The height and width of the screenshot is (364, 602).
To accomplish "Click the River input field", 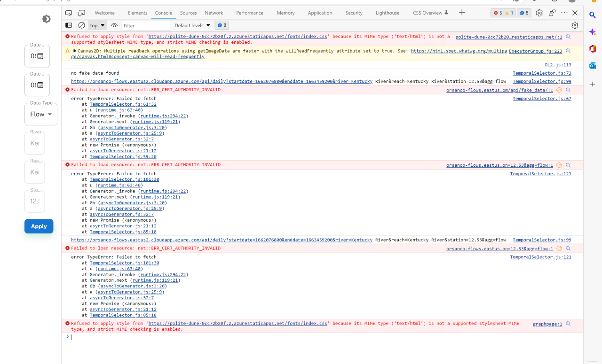I will point(34,143).
